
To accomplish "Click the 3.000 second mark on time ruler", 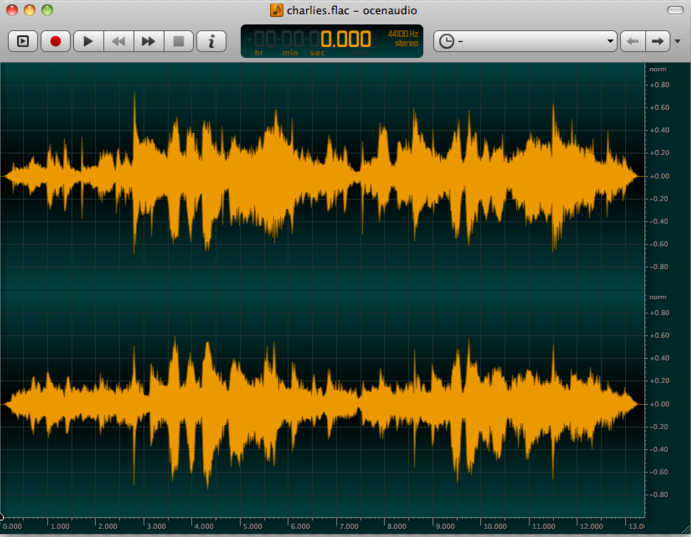I will tap(156, 526).
